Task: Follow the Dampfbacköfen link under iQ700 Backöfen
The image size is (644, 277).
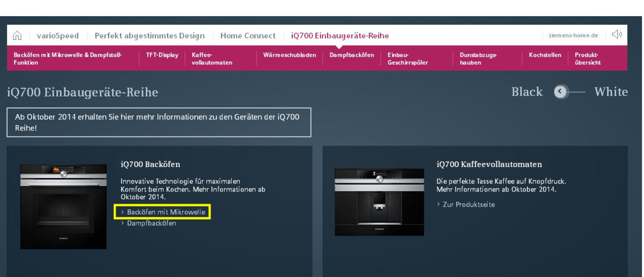Action: pos(151,223)
